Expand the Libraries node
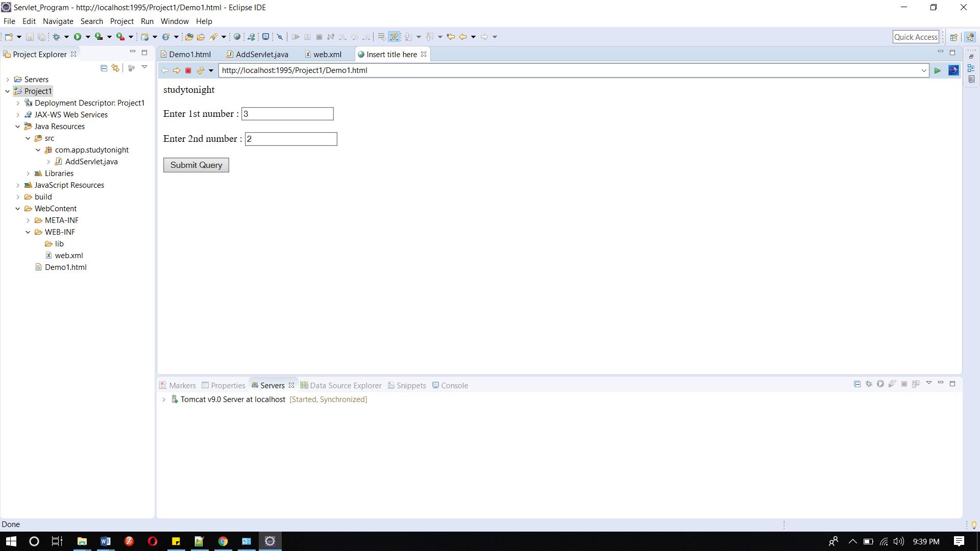This screenshot has width=980, height=551. [x=28, y=173]
